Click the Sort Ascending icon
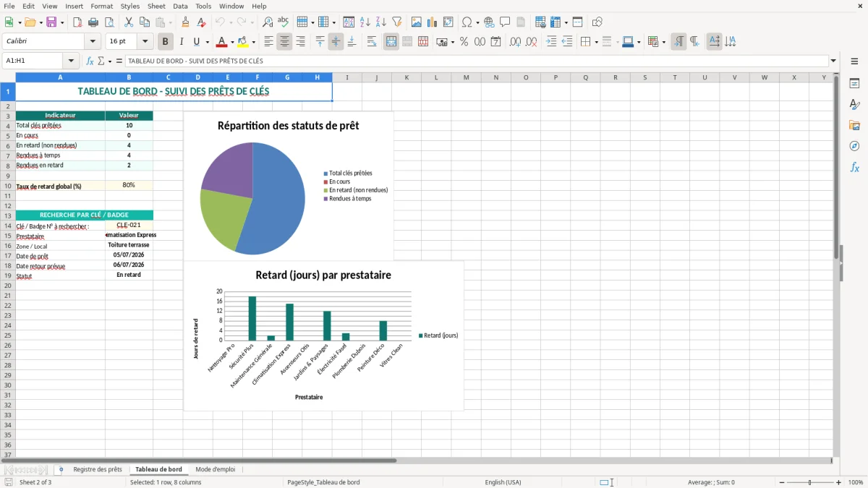This screenshot has width=868, height=488. click(x=365, y=22)
